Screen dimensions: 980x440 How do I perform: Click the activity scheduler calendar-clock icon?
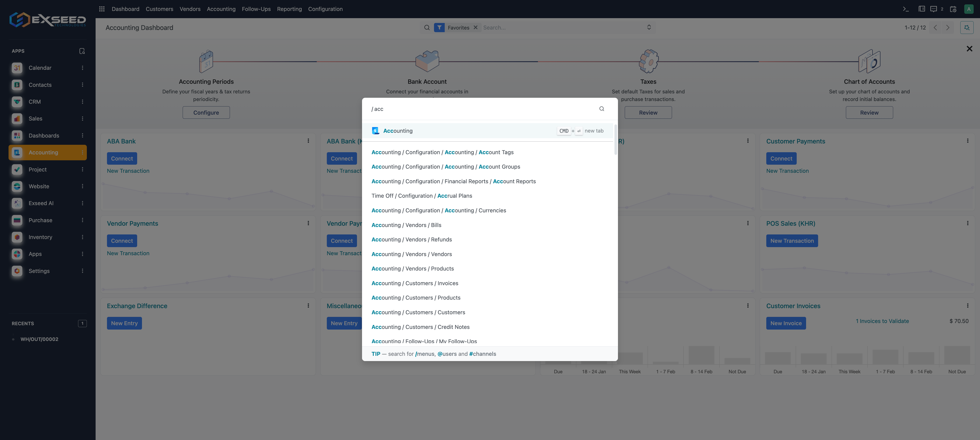click(953, 8)
